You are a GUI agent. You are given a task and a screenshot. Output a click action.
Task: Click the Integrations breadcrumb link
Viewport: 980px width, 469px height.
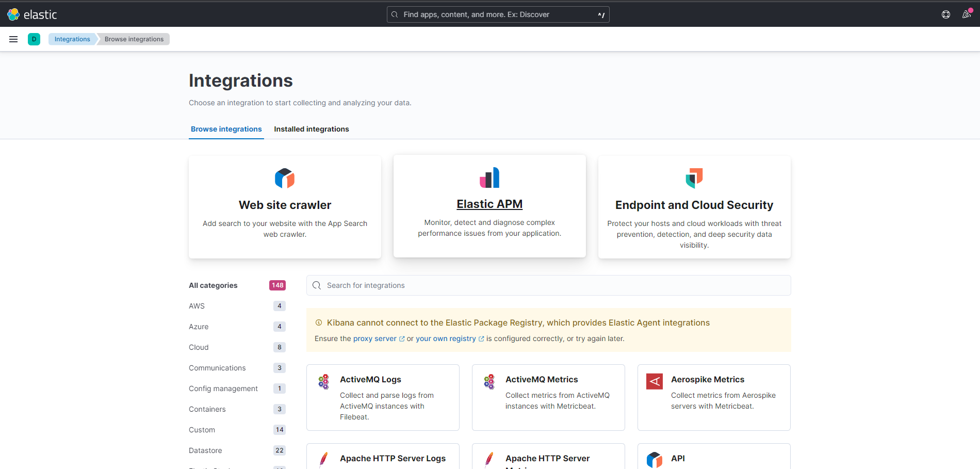click(x=72, y=39)
